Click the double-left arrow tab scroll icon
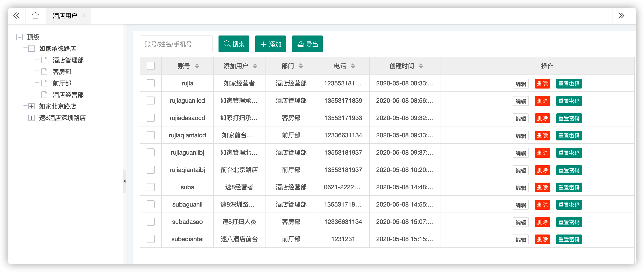Image resolution: width=644 pixels, height=272 pixels. (16, 16)
